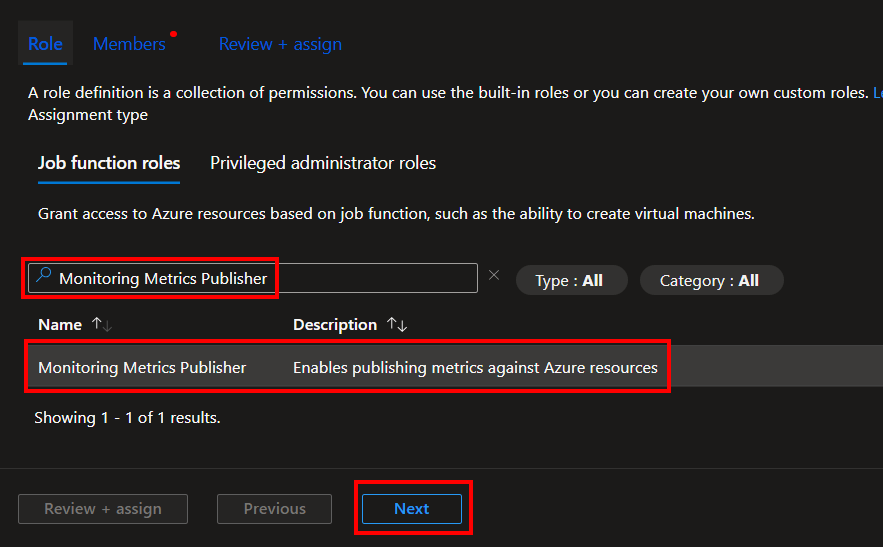Open the Category : All filter
The height and width of the screenshot is (547, 883).
coord(710,280)
